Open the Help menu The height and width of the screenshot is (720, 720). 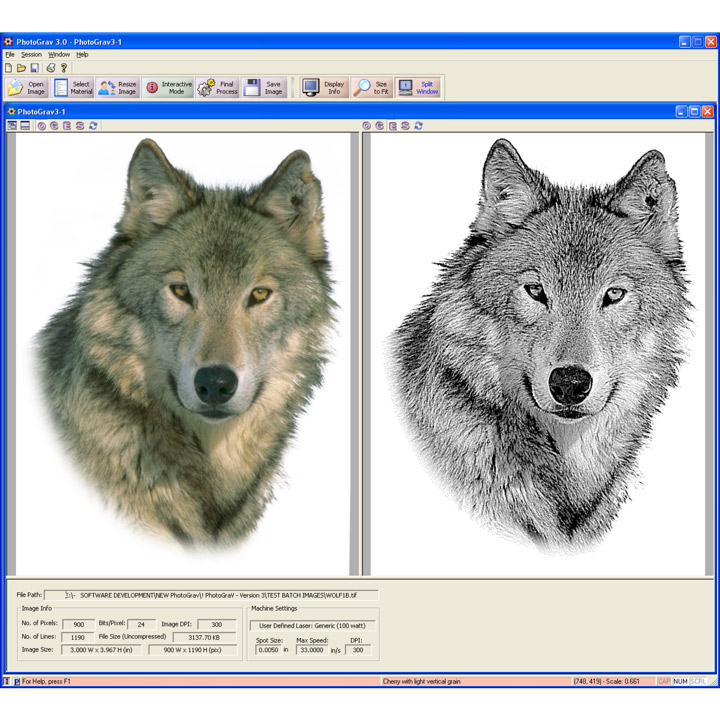coord(82,54)
